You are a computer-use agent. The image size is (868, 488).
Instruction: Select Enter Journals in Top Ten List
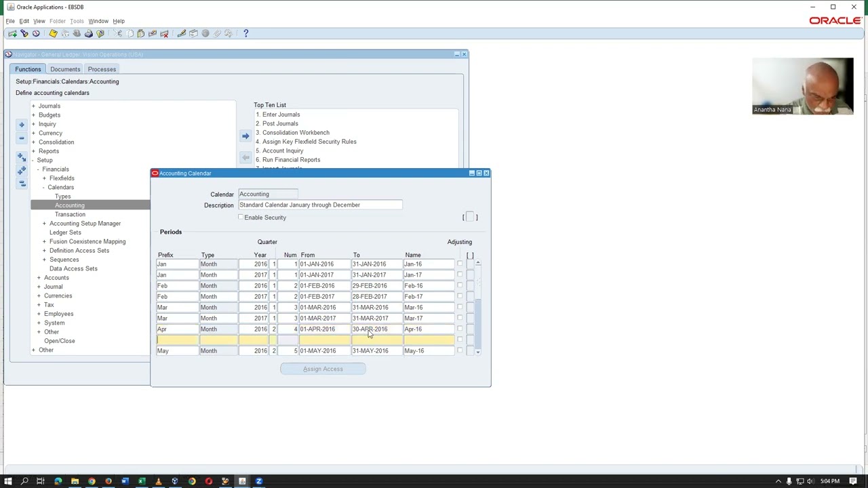click(x=278, y=115)
